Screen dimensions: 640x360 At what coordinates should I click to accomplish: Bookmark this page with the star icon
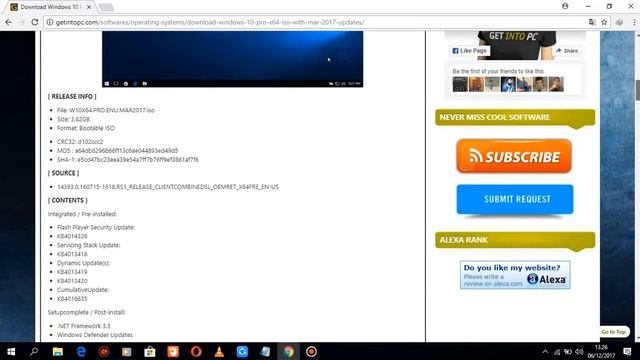(x=604, y=22)
